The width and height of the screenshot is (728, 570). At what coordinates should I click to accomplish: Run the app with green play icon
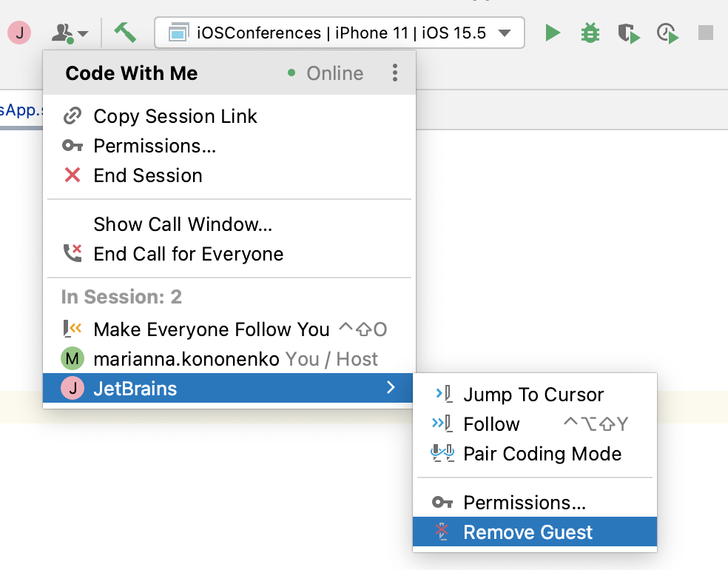coord(552,33)
